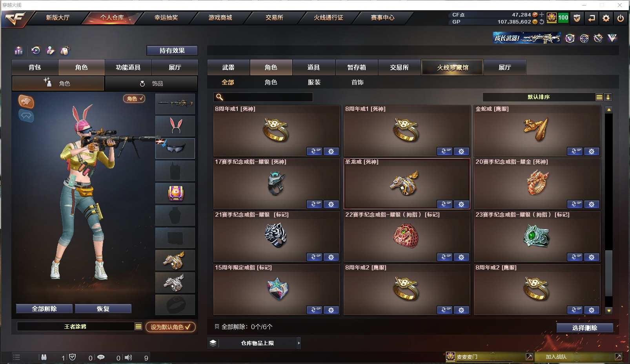Click the 全部解除 button
The image size is (630, 364).
coord(44,309)
